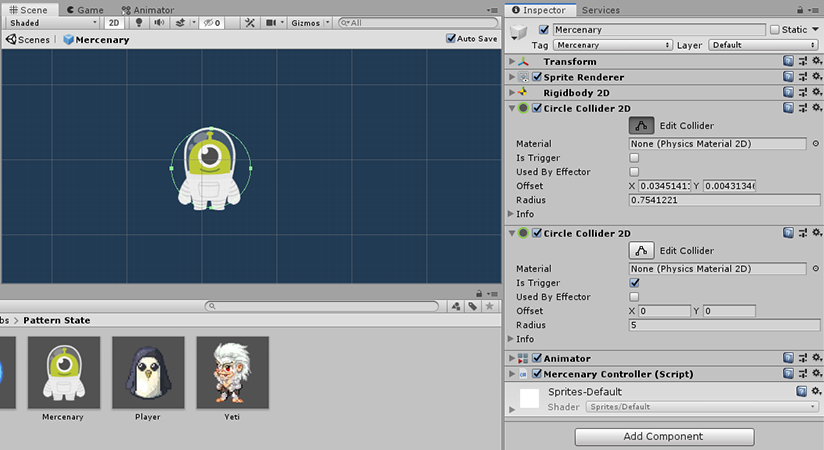Uncheck Is Trigger on second Circle Collider
Viewport: 824px width, 450px height.
point(634,283)
